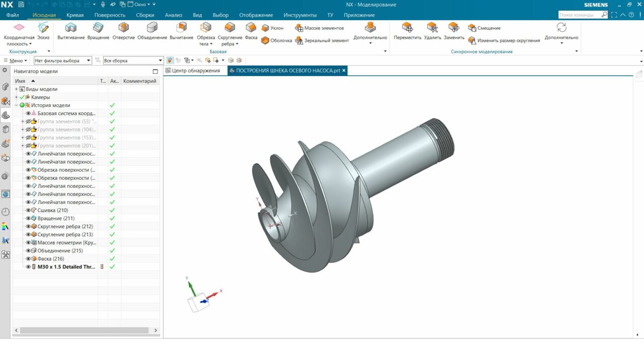Open the Вся сборка scope dropdown
The image size is (644, 343).
(133, 60)
